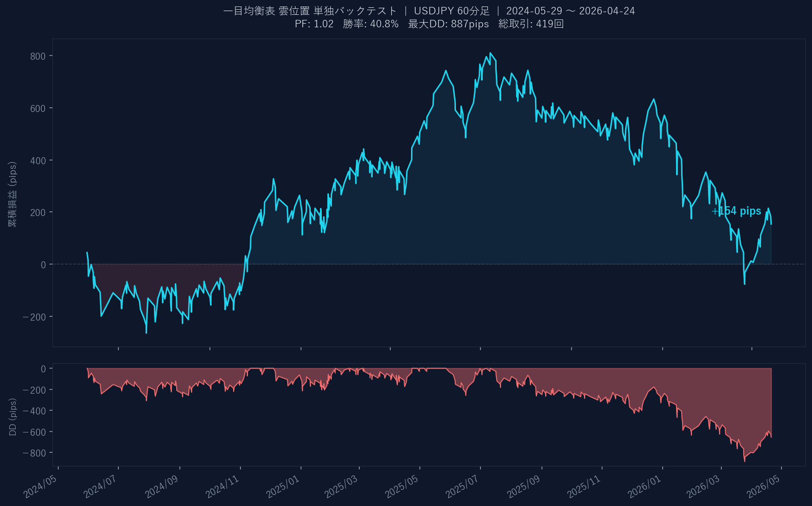Screen dimensions: 812x506
Task: Click the 累積損益 (pips) y-axis label
Action: pyautogui.click(x=12, y=194)
